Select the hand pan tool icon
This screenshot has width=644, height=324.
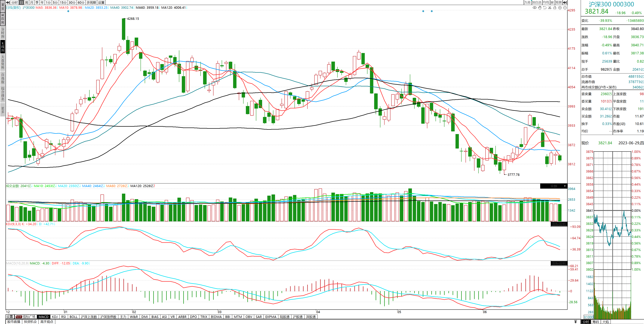tap(540, 8)
